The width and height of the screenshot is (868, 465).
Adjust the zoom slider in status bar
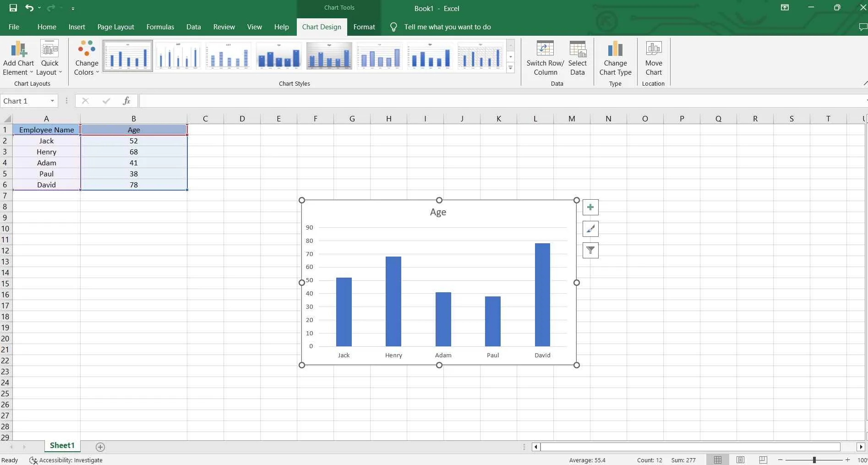coord(815,460)
